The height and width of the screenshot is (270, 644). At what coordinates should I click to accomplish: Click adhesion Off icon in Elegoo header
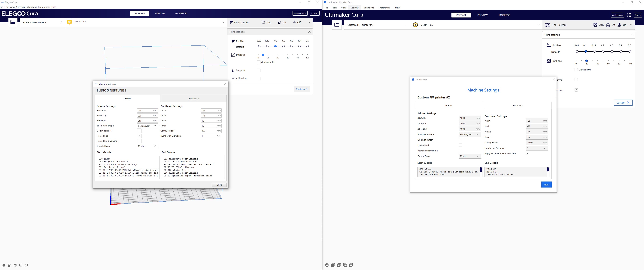pos(294,22)
